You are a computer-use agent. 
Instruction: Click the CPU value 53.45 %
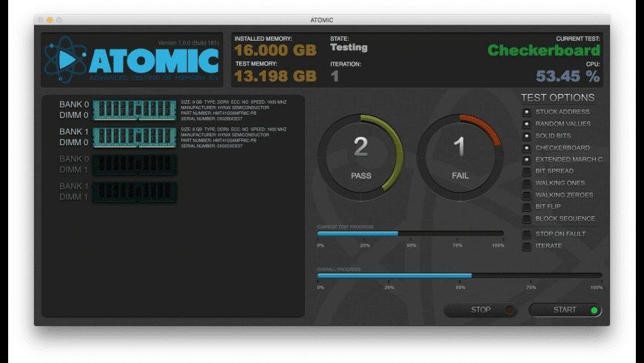coord(568,76)
